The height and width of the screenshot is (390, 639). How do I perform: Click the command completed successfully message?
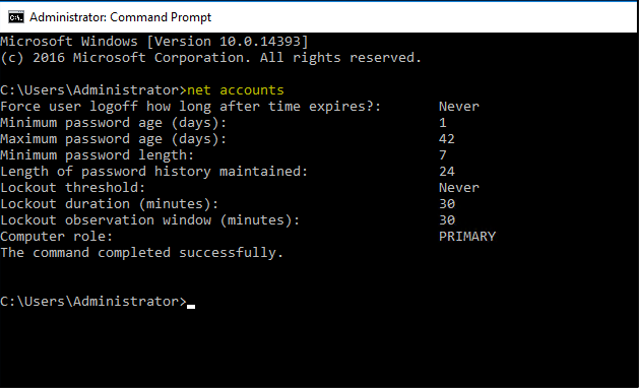point(141,253)
